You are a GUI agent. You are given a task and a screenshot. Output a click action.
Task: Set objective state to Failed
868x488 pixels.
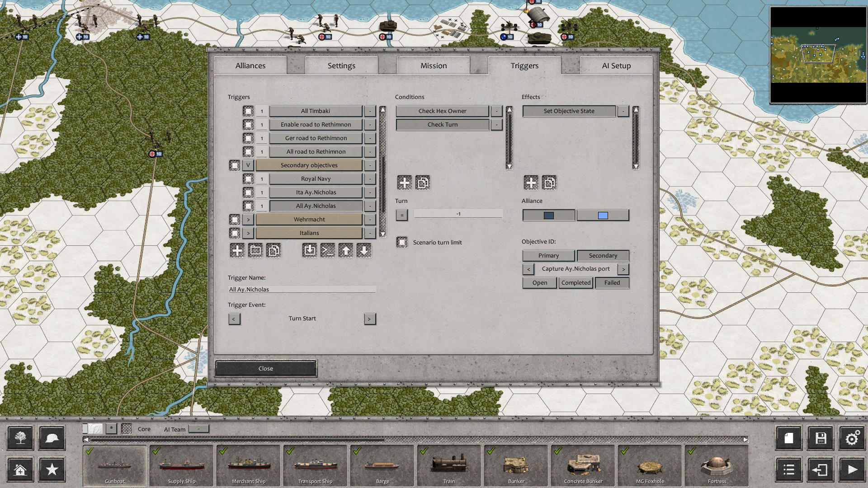coord(612,283)
